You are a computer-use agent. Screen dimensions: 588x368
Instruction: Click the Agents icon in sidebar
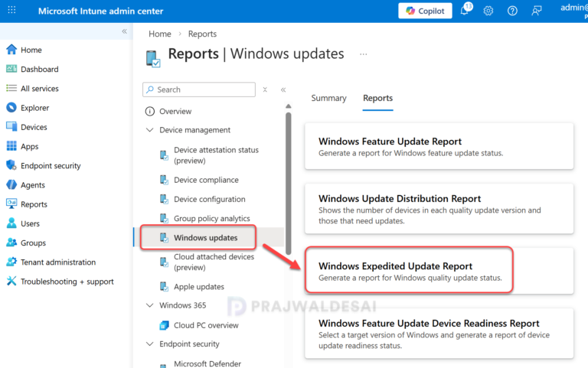tap(11, 184)
